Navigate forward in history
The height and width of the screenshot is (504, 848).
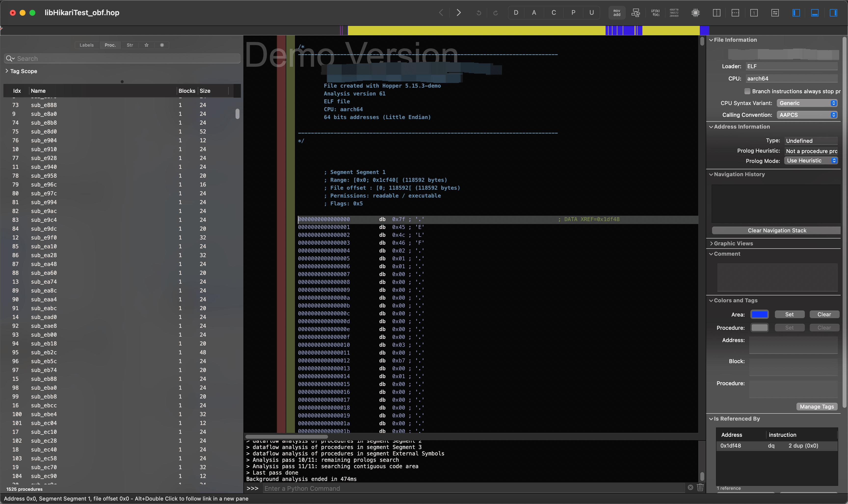(x=458, y=13)
